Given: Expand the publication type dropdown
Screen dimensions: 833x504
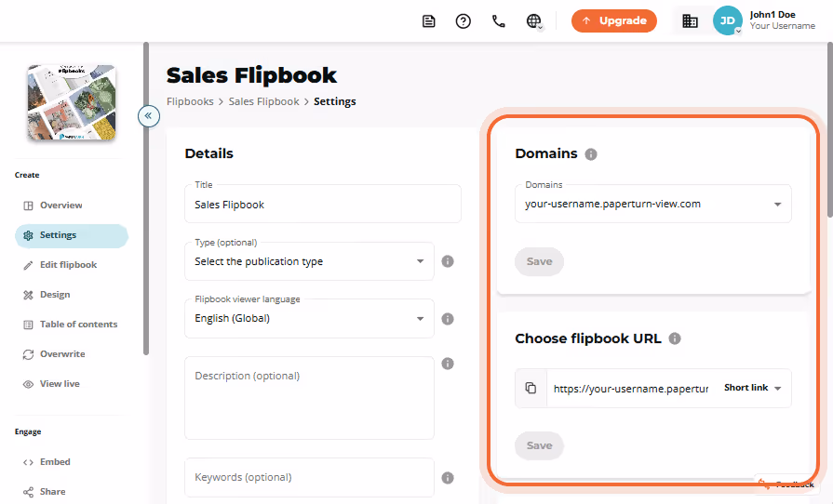Looking at the screenshot, I should click(309, 261).
